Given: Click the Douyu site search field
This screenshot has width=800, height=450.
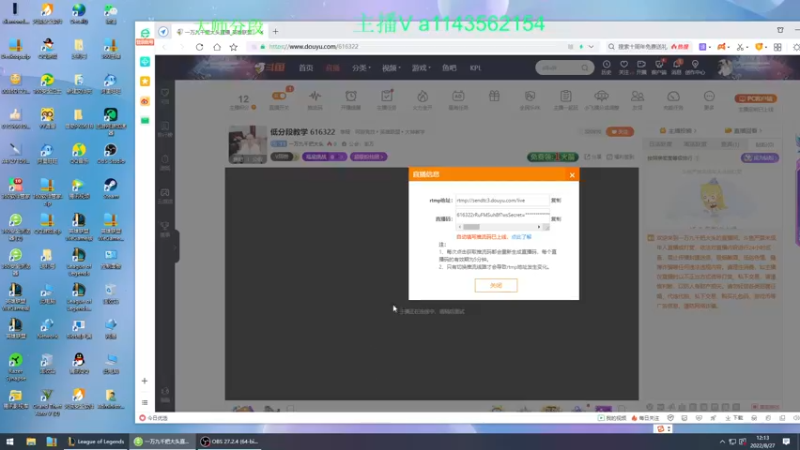Looking at the screenshot, I should pyautogui.click(x=559, y=67).
